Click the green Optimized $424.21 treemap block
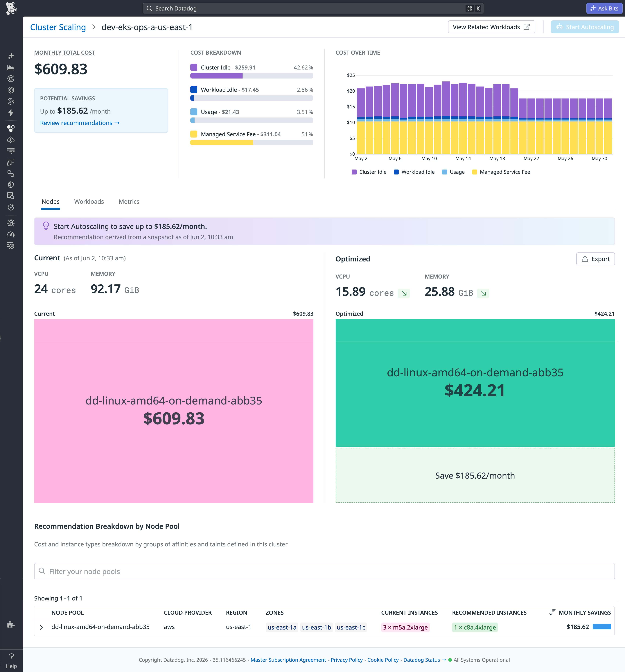 475,383
